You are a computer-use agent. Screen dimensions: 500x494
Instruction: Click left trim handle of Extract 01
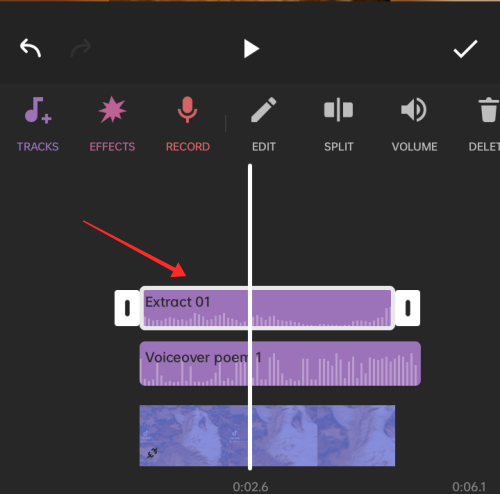coord(127,308)
